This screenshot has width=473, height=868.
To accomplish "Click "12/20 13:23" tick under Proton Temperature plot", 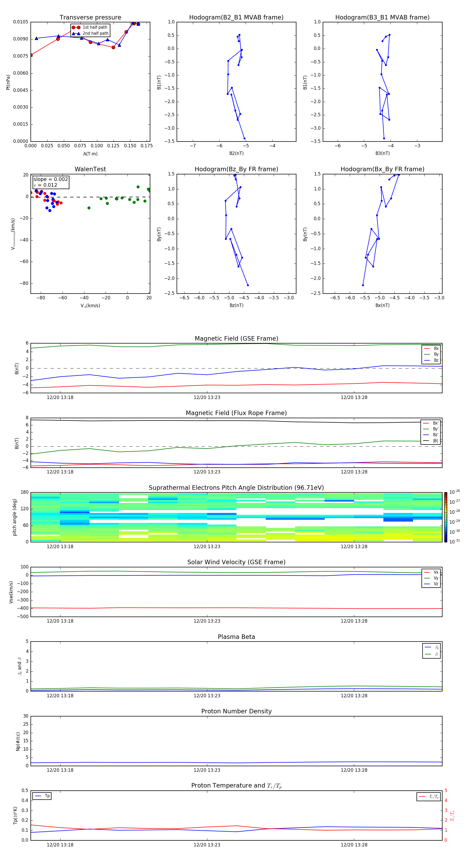I will click(207, 845).
